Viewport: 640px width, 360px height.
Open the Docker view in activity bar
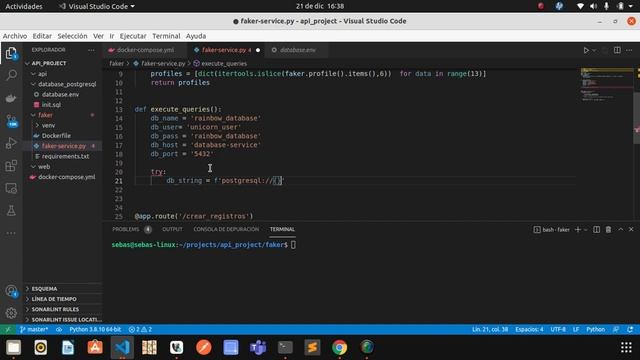click(11, 98)
